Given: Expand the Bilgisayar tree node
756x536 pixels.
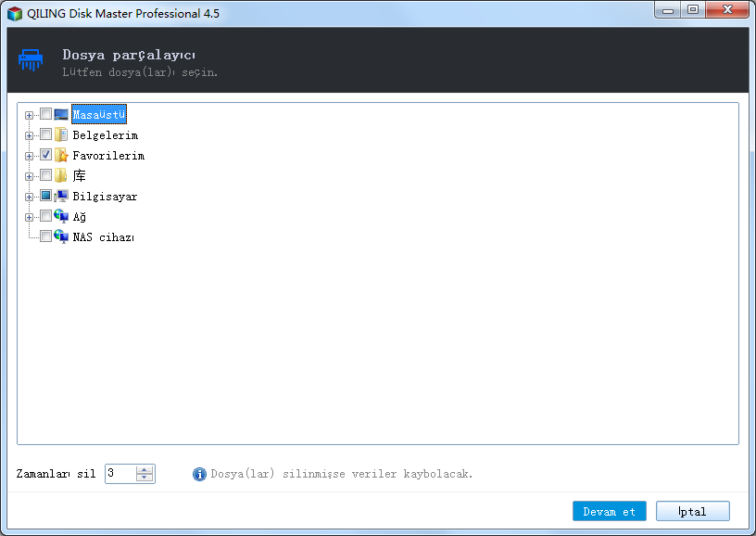Looking at the screenshot, I should point(29,197).
